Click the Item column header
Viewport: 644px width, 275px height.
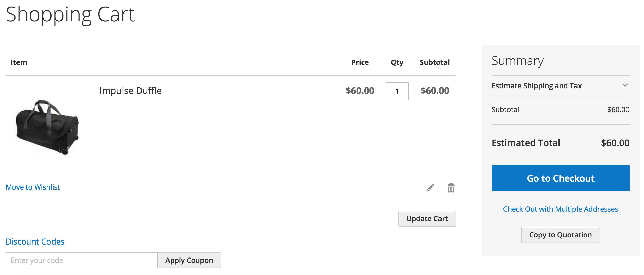(19, 62)
